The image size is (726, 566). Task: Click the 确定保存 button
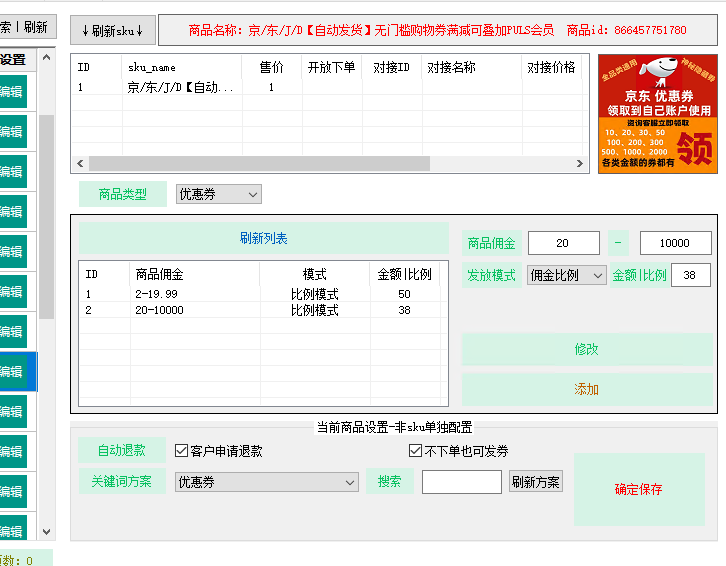point(639,489)
